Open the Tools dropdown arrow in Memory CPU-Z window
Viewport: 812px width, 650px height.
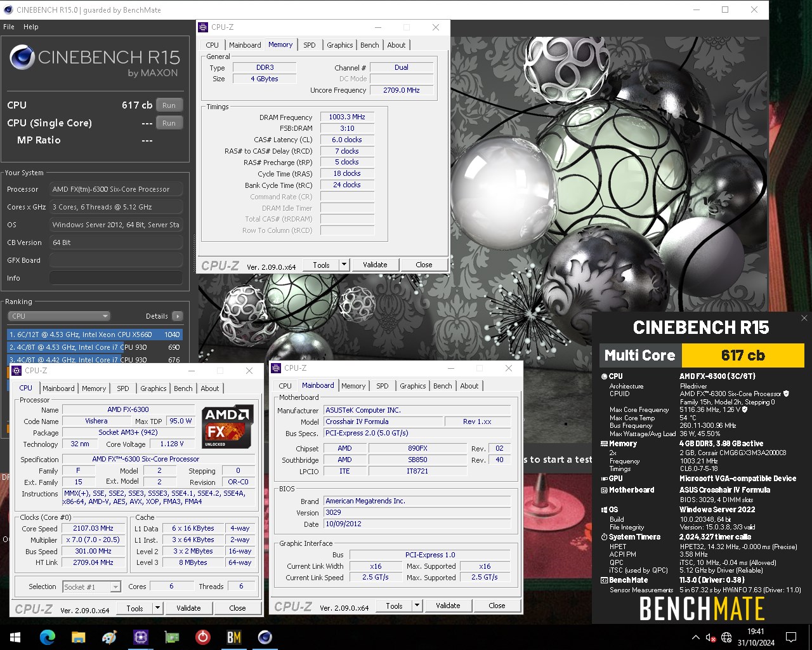click(344, 265)
